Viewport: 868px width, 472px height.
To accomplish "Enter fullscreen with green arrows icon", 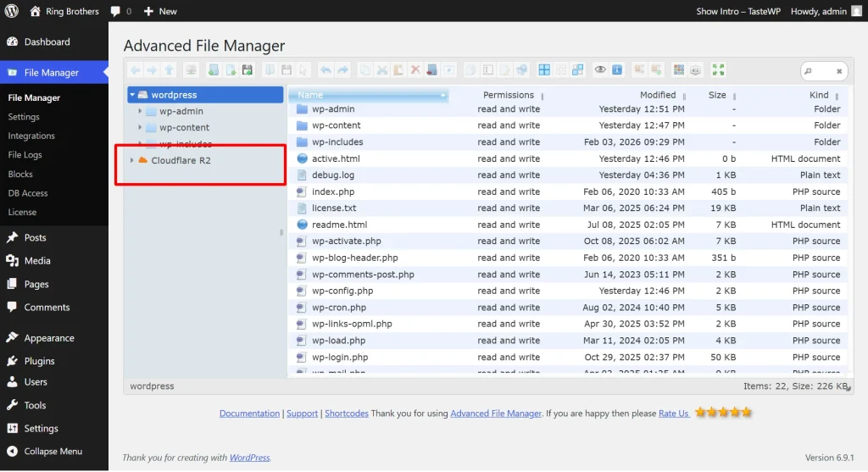I will [718, 69].
